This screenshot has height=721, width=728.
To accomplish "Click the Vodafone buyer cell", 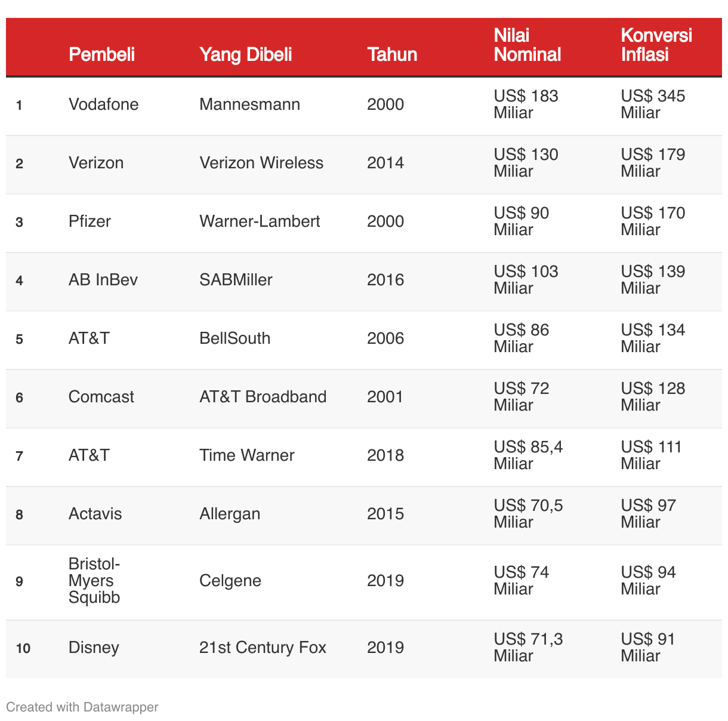I will pyautogui.click(x=103, y=104).
